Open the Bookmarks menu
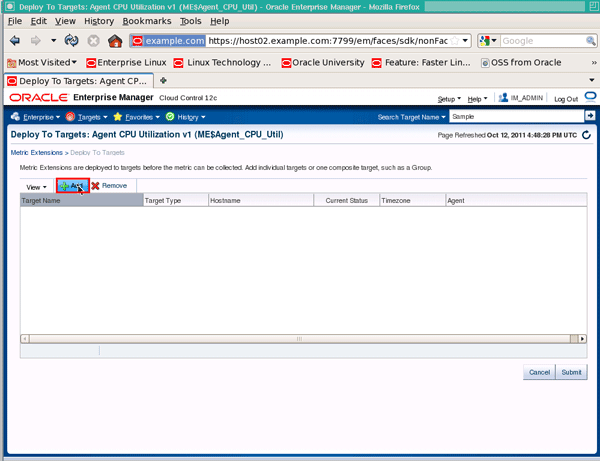The width and height of the screenshot is (600, 461). click(147, 21)
